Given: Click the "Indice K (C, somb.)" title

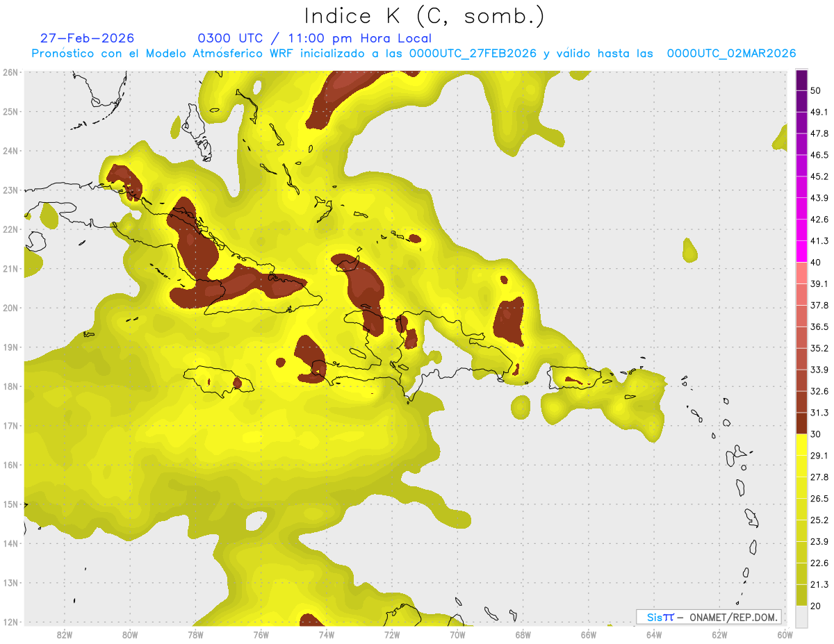Looking at the screenshot, I should [x=425, y=16].
